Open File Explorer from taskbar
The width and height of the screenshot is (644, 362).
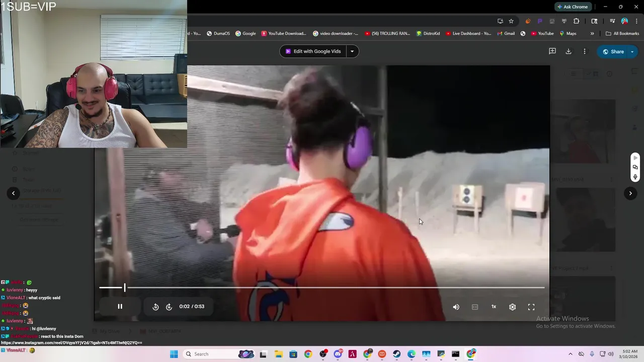[x=278, y=354]
